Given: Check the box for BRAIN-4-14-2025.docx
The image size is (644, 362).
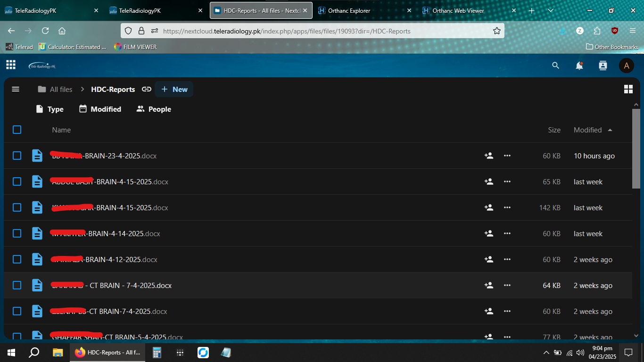Looking at the screenshot, I should coord(17,233).
